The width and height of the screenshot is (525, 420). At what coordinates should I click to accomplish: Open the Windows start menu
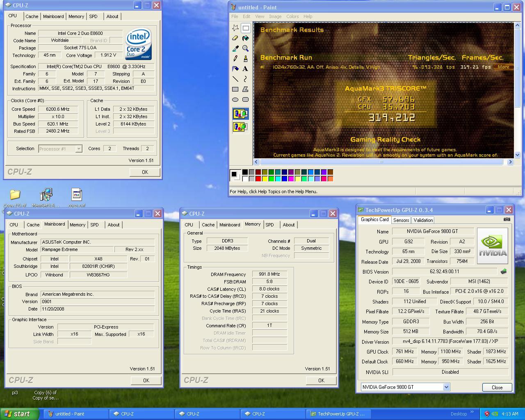19,414
